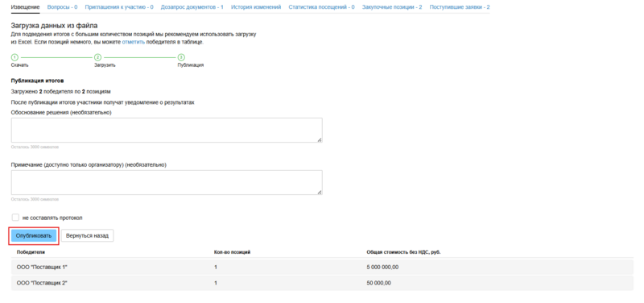Open the Извещение tab
Viewport: 644px width, 303px height.
pos(26,7)
